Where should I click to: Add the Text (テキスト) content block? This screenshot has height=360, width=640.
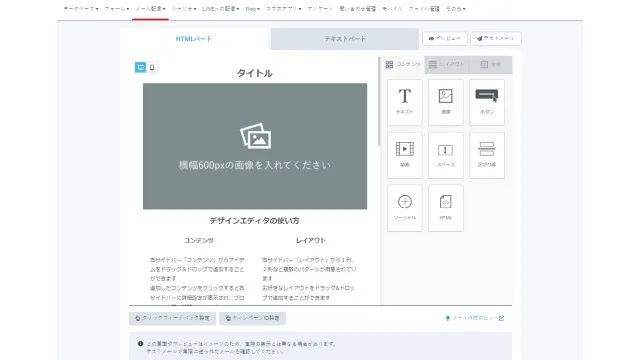[404, 102]
